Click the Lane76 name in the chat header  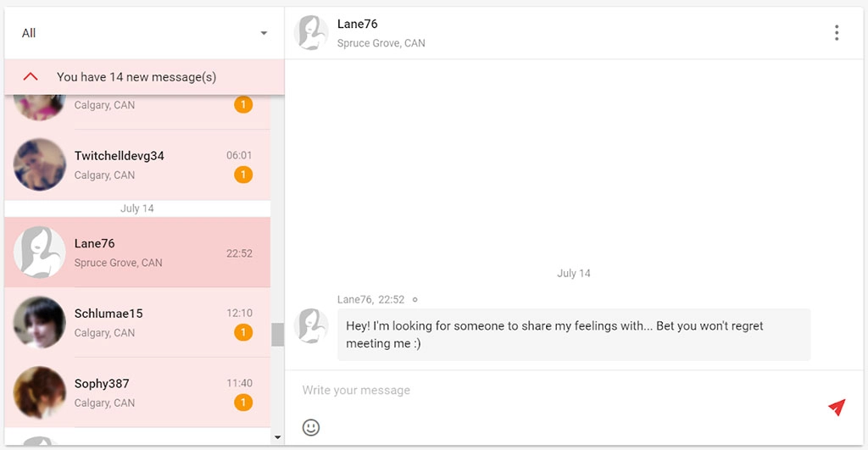pos(358,25)
